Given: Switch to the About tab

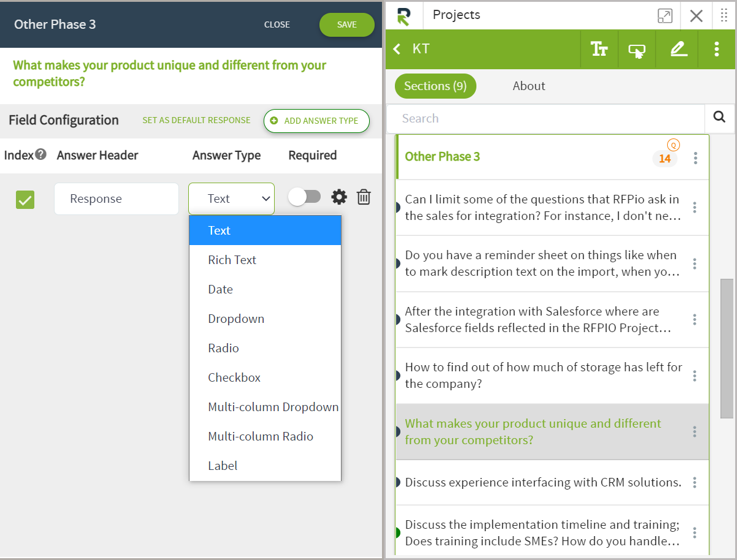Looking at the screenshot, I should pyautogui.click(x=529, y=86).
